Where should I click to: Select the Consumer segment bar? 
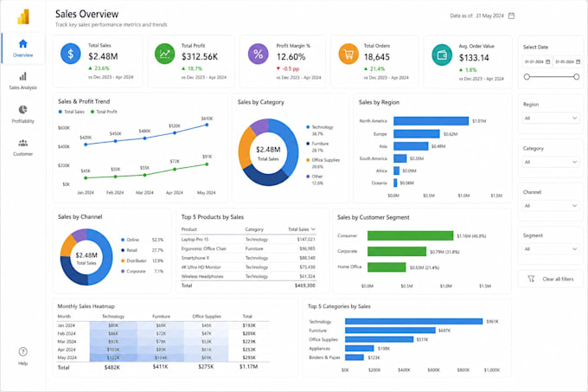coord(410,235)
